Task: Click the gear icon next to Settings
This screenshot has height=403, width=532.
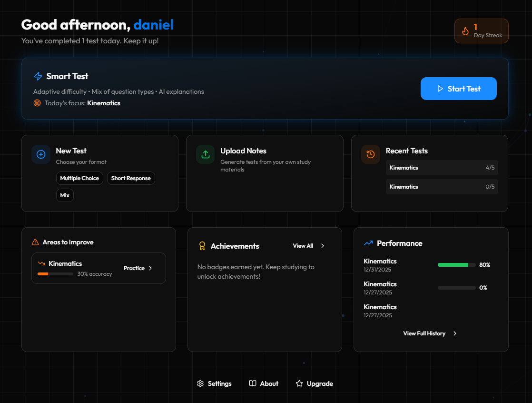Action: (x=200, y=383)
